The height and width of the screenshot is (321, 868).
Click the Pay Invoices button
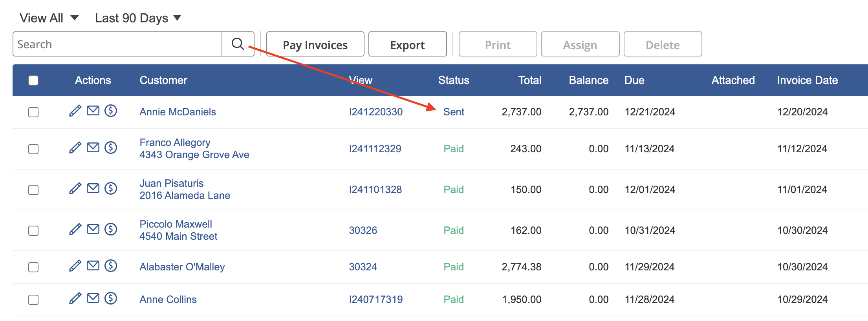[x=315, y=44]
